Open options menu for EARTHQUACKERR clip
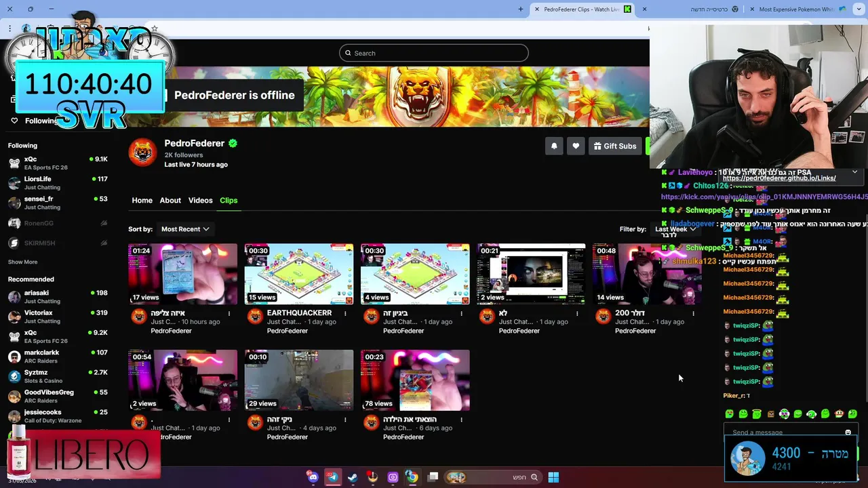This screenshot has height=488, width=868. click(345, 314)
